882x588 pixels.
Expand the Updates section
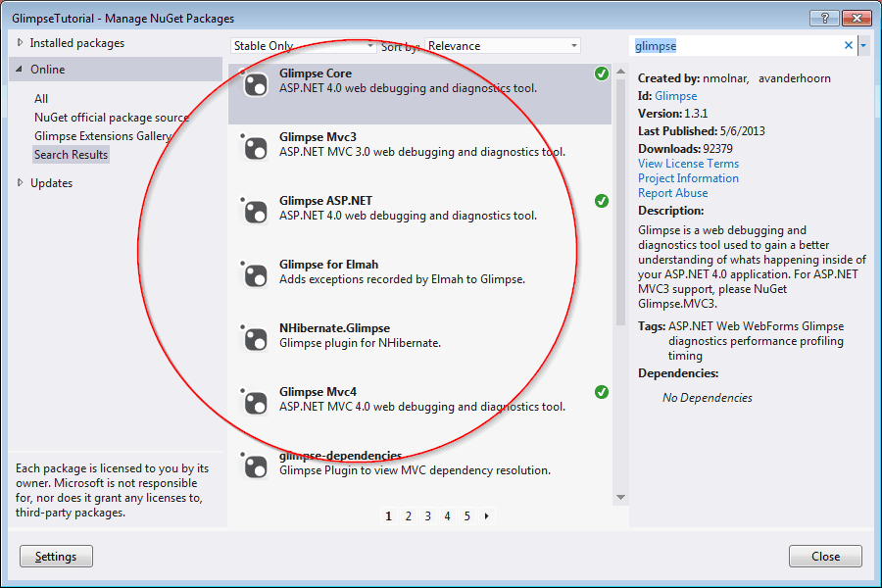[x=22, y=183]
